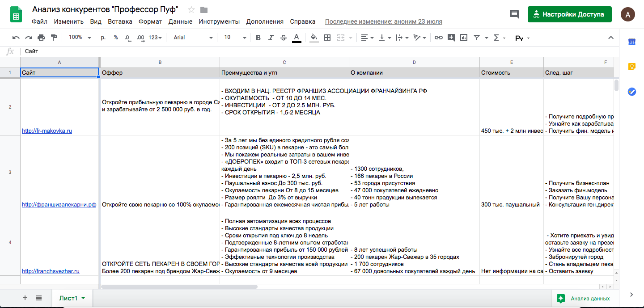The image size is (644, 308).
Task: Open the account avatar A
Action: (628, 14)
